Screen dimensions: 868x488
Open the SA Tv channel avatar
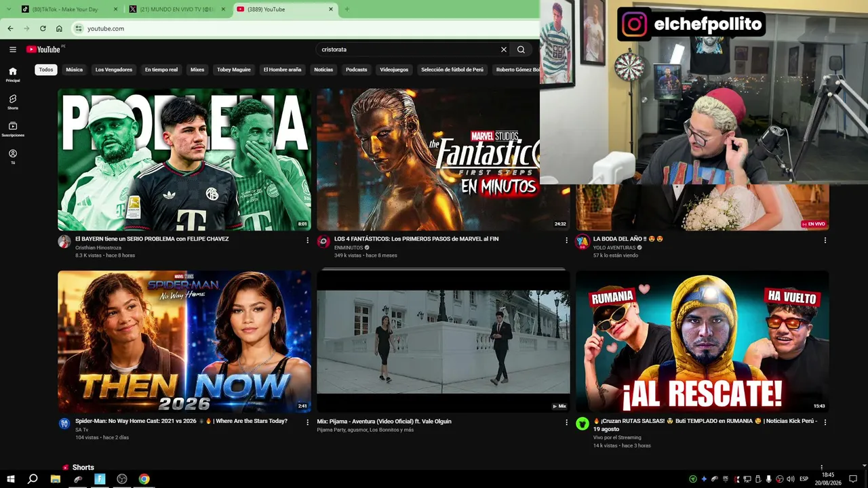tap(64, 424)
